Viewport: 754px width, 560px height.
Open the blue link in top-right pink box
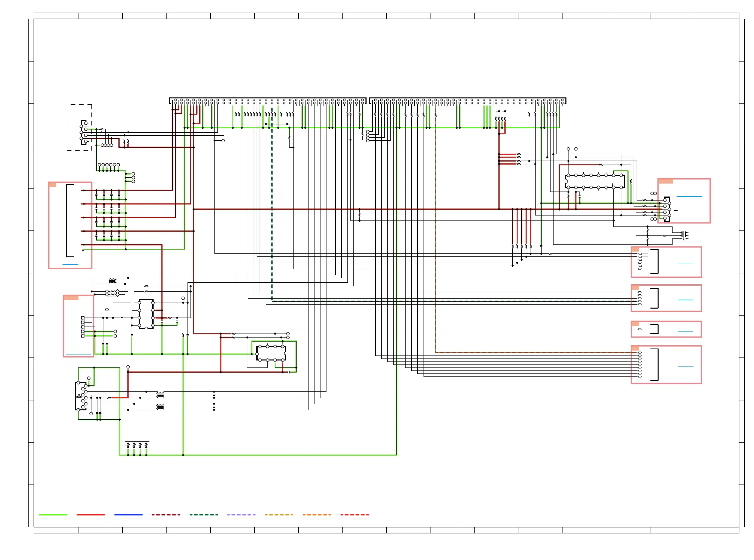tap(689, 196)
